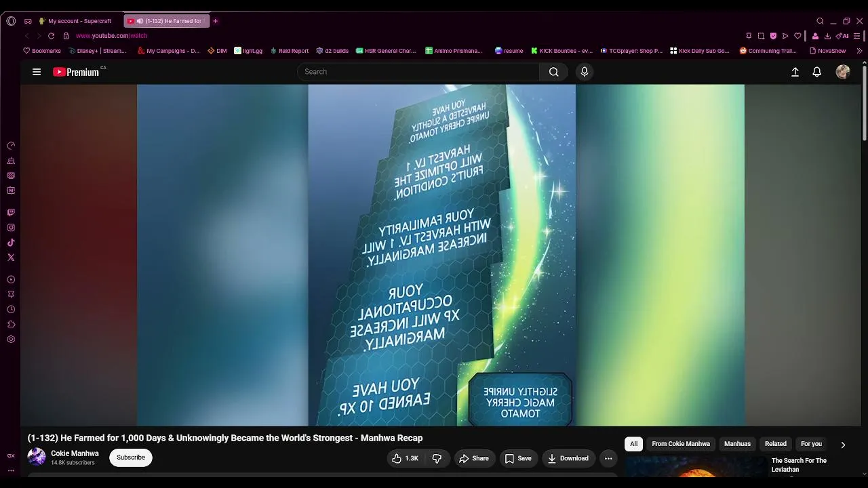This screenshot has width=868, height=488.
Task: Share the video
Action: point(473,458)
